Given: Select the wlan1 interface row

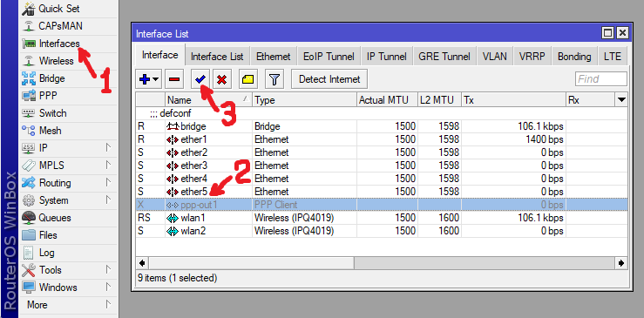Looking at the screenshot, I should (382, 218).
